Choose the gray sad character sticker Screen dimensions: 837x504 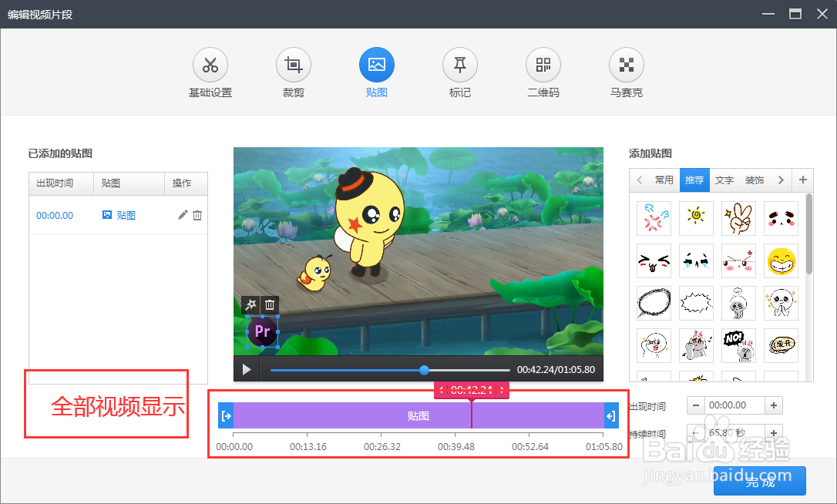coord(739,304)
